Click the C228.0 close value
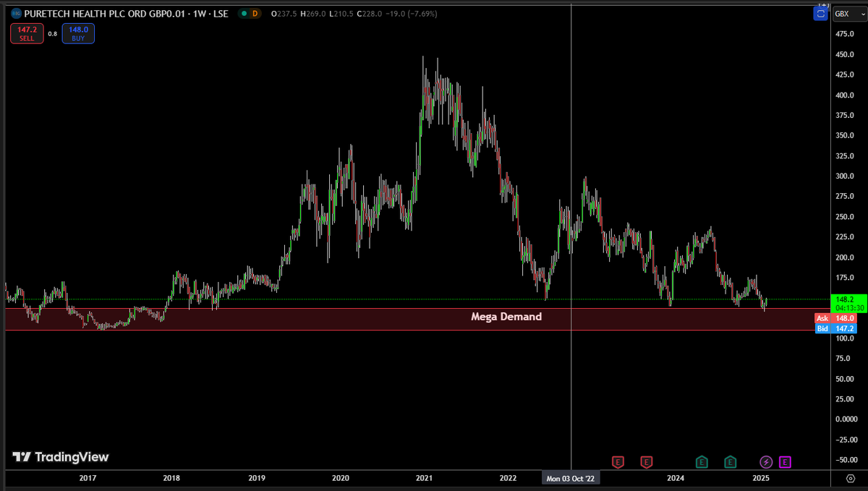868x491 pixels. point(371,13)
